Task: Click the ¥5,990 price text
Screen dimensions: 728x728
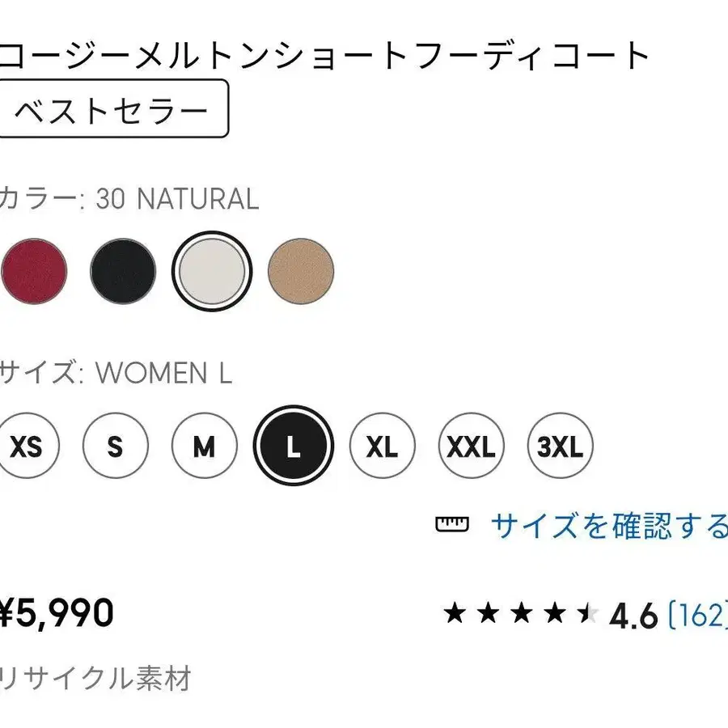Action: (55, 614)
